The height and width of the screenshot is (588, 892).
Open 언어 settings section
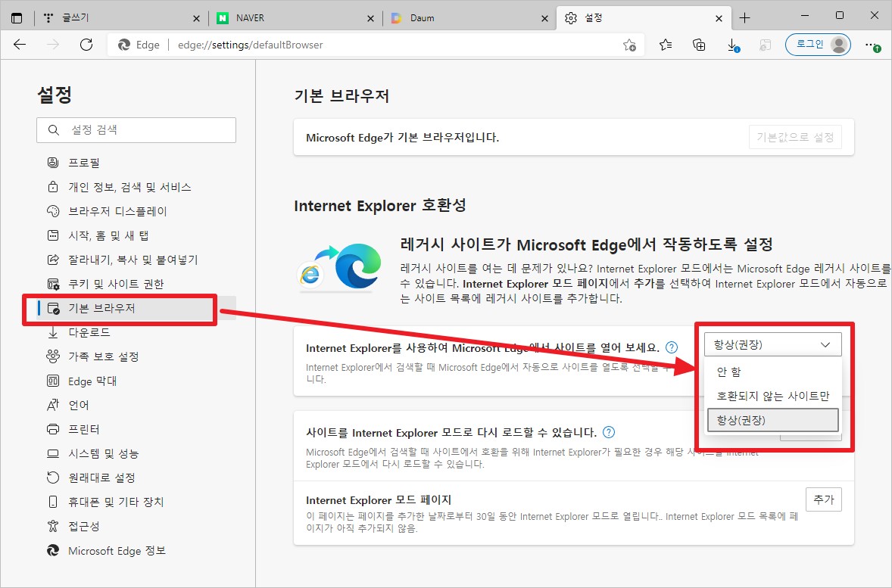(x=136, y=405)
